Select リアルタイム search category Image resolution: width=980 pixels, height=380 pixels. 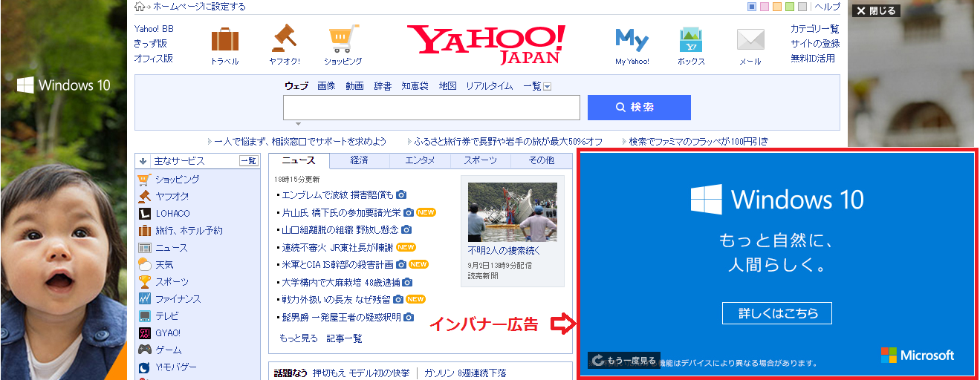pyautogui.click(x=489, y=86)
